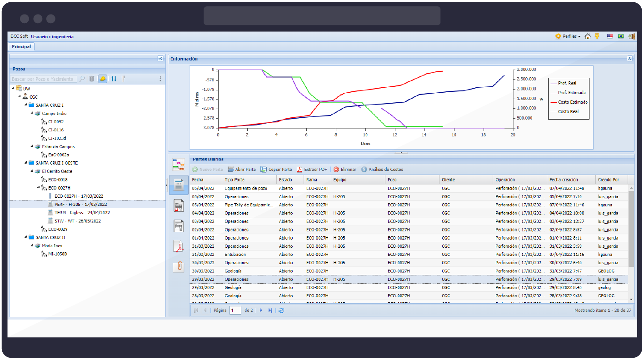Sort by the Tipo Parte column header
Screen dimensions: 644x360
[x=250, y=180]
